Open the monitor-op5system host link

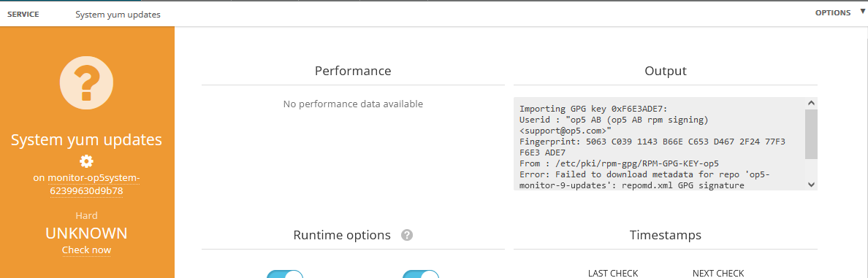point(86,185)
